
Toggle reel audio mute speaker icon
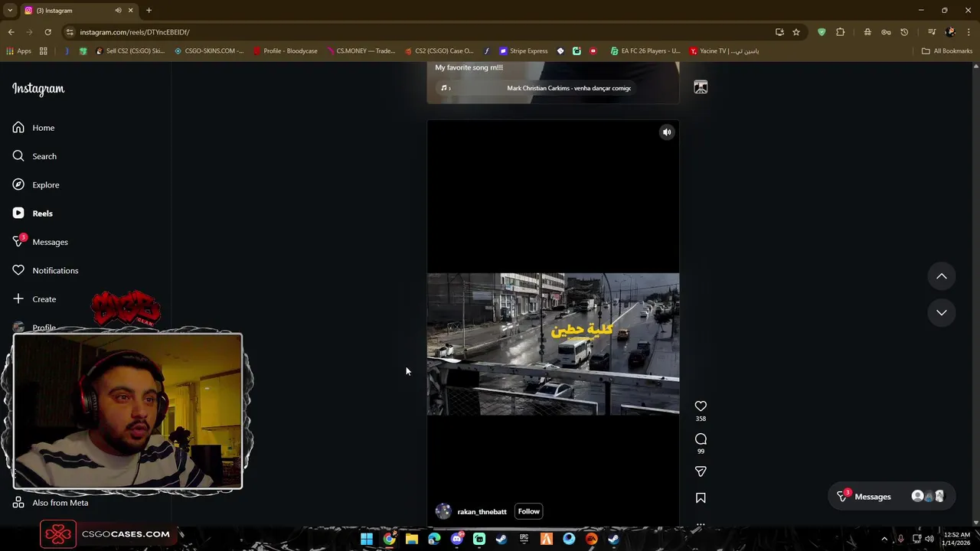(667, 132)
